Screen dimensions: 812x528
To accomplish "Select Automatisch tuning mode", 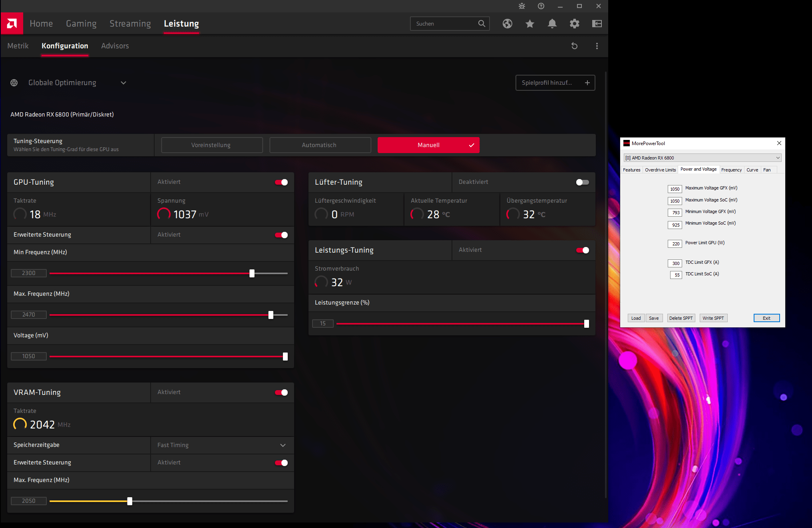I will click(x=320, y=145).
